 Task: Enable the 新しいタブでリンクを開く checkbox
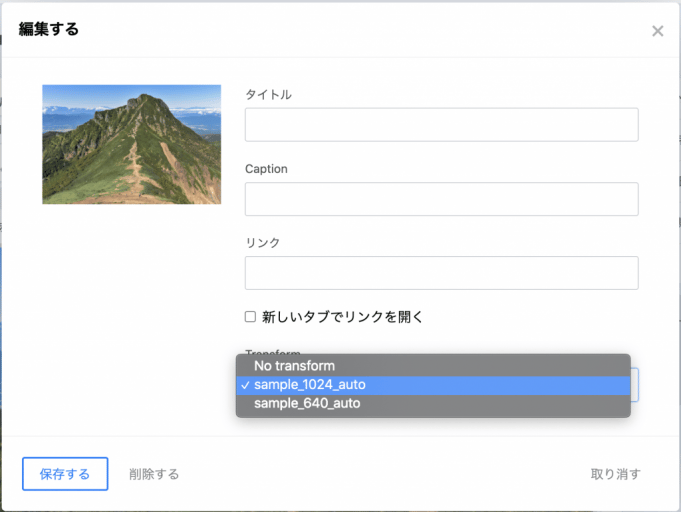point(251,317)
